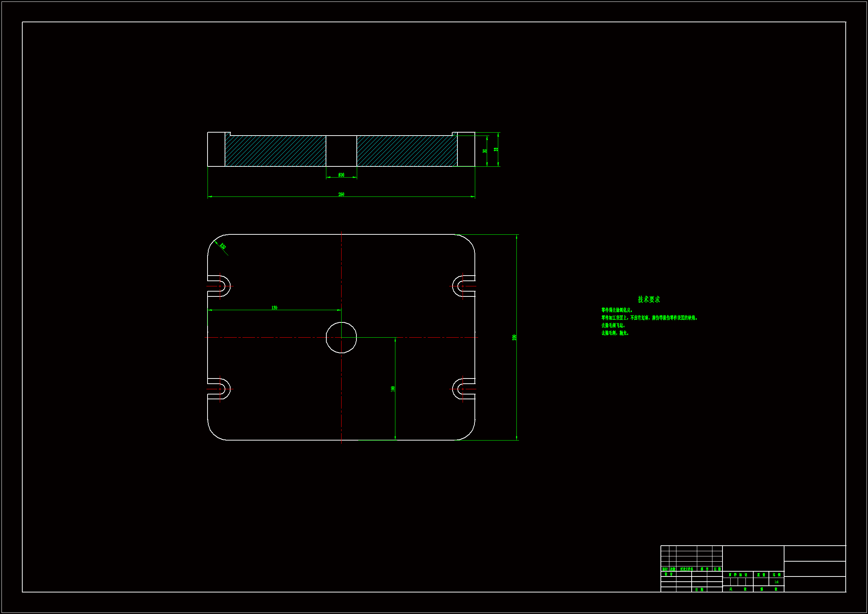The height and width of the screenshot is (614, 868).
Task: Click the 33 height dimension text
Action: [496, 149]
